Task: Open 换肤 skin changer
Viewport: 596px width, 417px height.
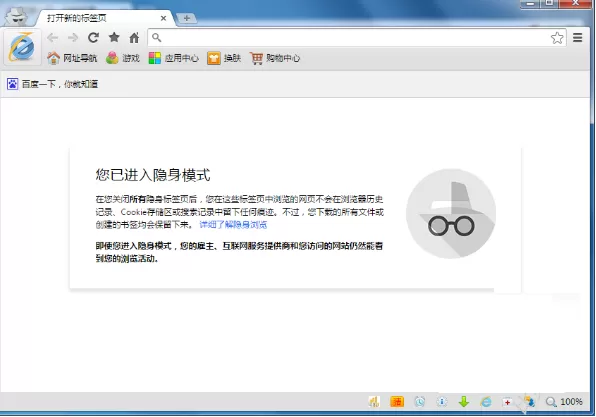Action: (224, 58)
